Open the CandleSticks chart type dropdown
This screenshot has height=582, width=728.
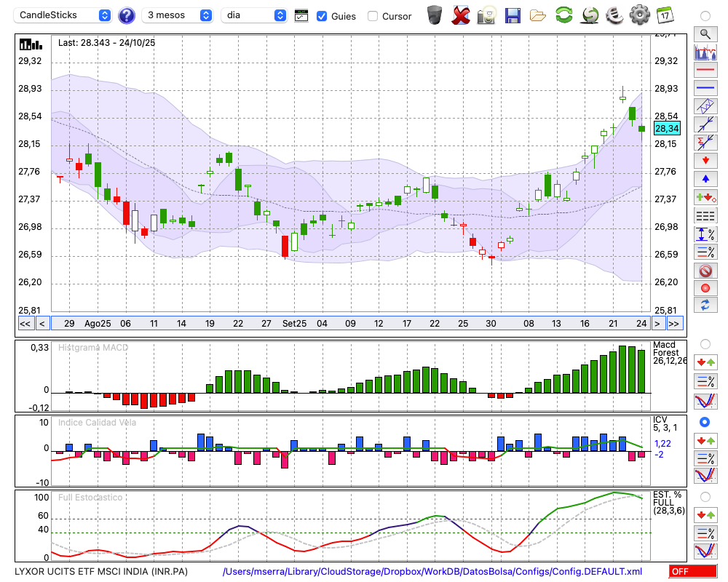(64, 15)
